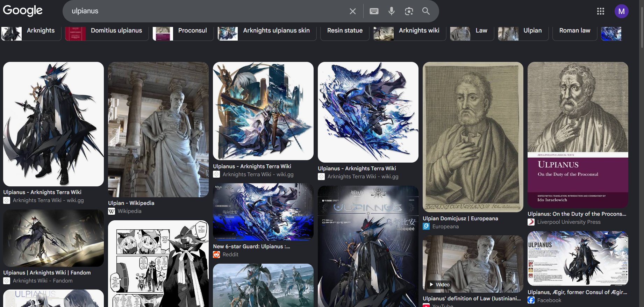Click the 'Europeana' source label text
644x307 pixels.
click(445, 227)
